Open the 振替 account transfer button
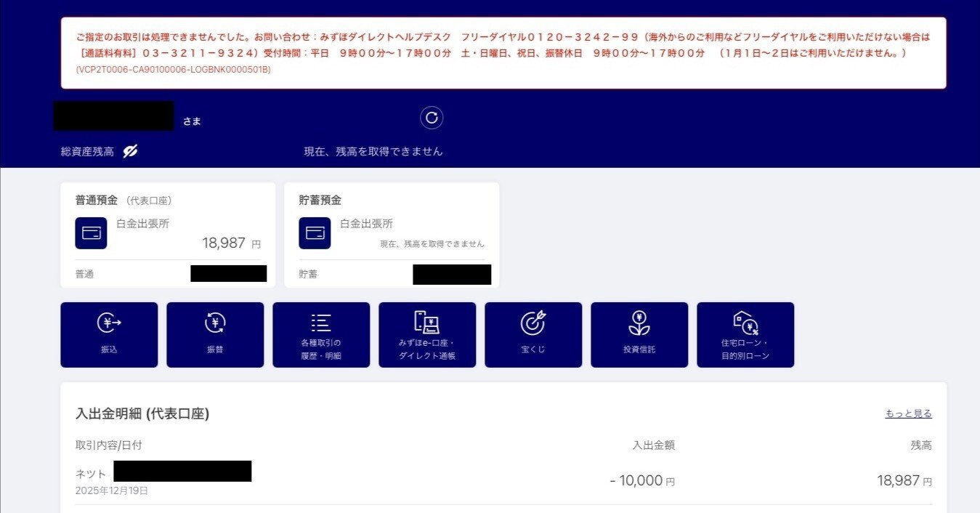The image size is (980, 513). point(215,335)
